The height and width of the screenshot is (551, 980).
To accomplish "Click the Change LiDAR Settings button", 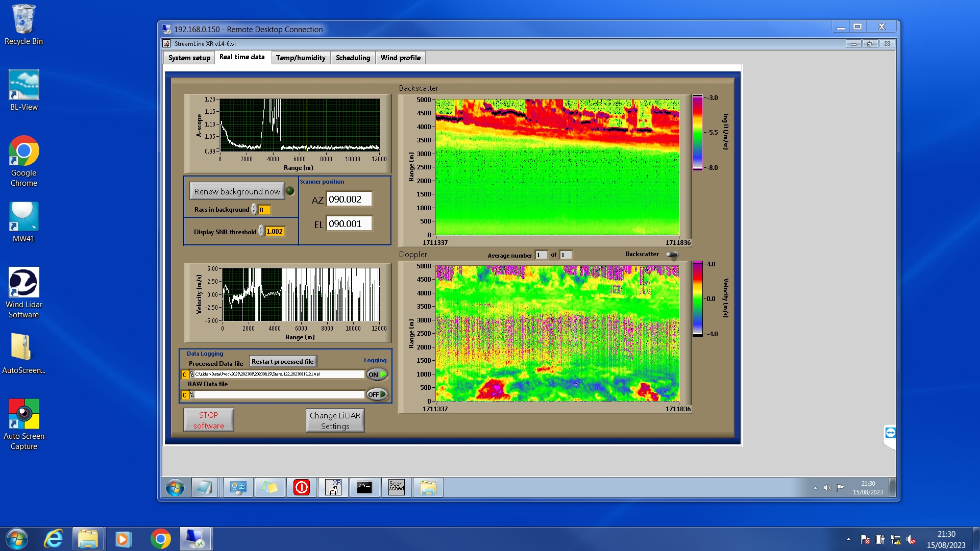I will pyautogui.click(x=335, y=420).
